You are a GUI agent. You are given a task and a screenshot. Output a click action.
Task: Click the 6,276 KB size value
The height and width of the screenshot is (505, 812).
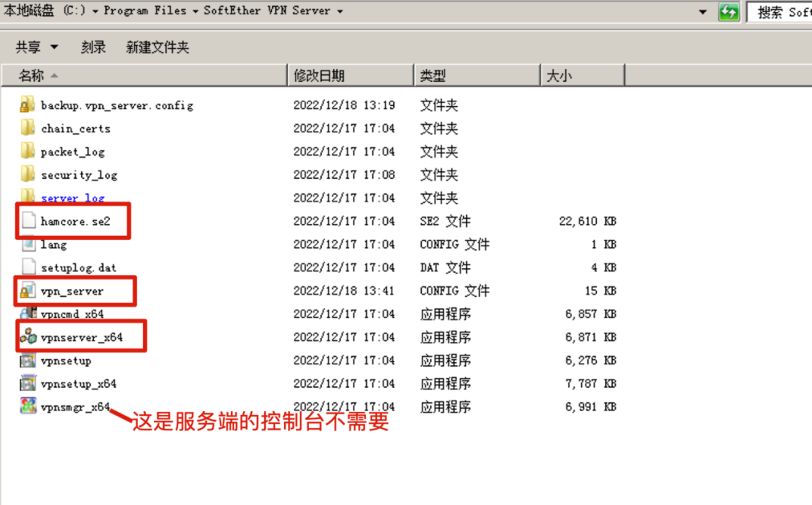coord(591,361)
